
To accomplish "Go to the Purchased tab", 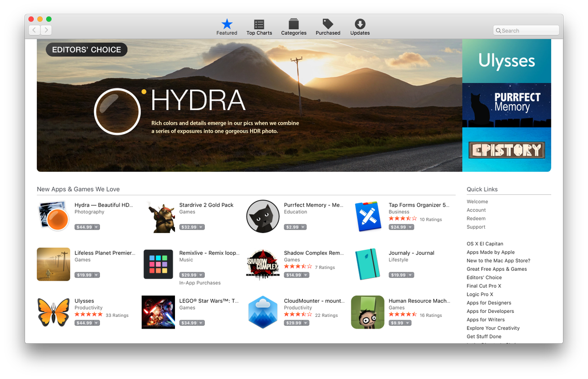I will [x=328, y=27].
